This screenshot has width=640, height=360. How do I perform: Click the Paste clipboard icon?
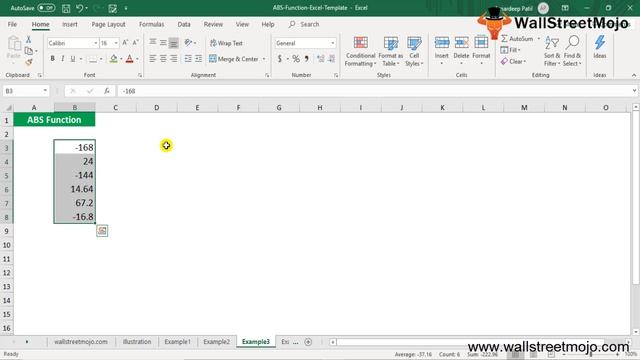(14, 44)
